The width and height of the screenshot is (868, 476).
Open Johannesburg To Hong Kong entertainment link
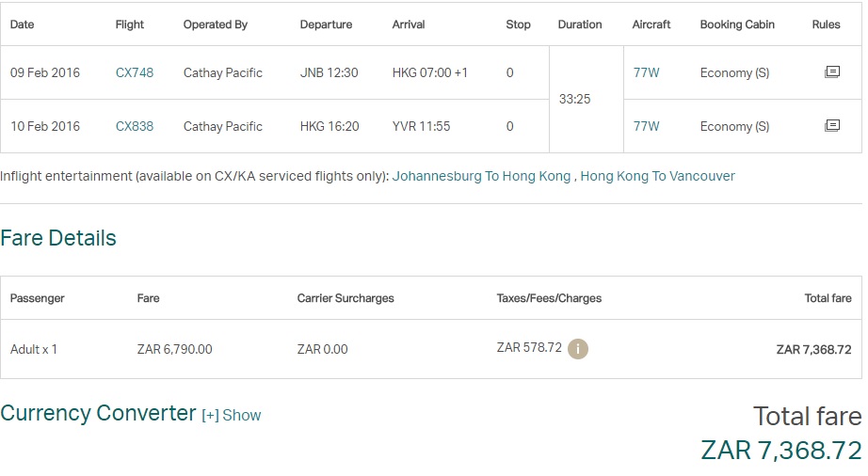481,176
